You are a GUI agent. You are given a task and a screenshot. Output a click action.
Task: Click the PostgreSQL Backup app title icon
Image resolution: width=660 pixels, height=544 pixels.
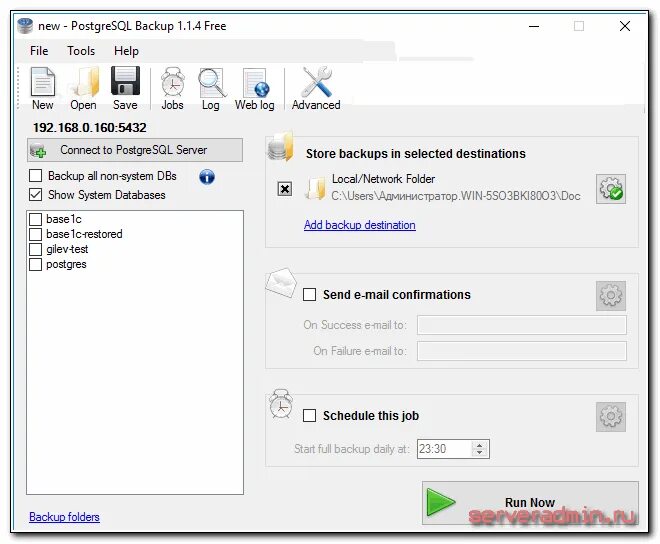tap(25, 26)
